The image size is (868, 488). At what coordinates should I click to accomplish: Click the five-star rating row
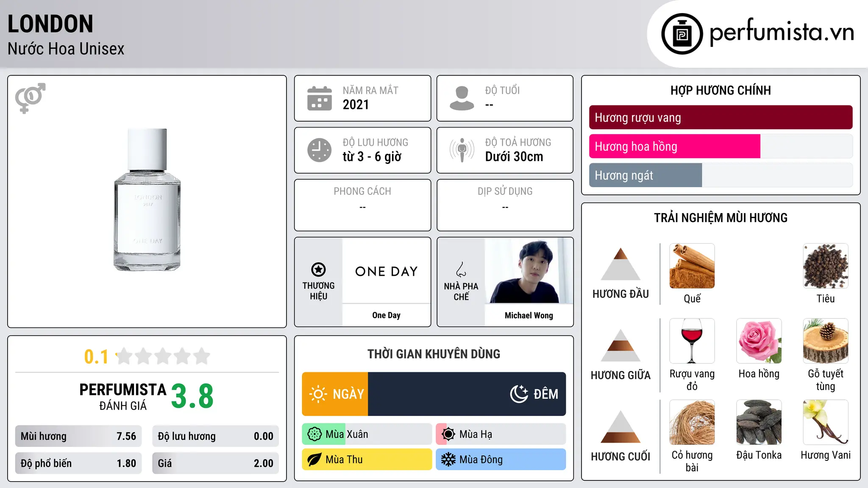163,356
